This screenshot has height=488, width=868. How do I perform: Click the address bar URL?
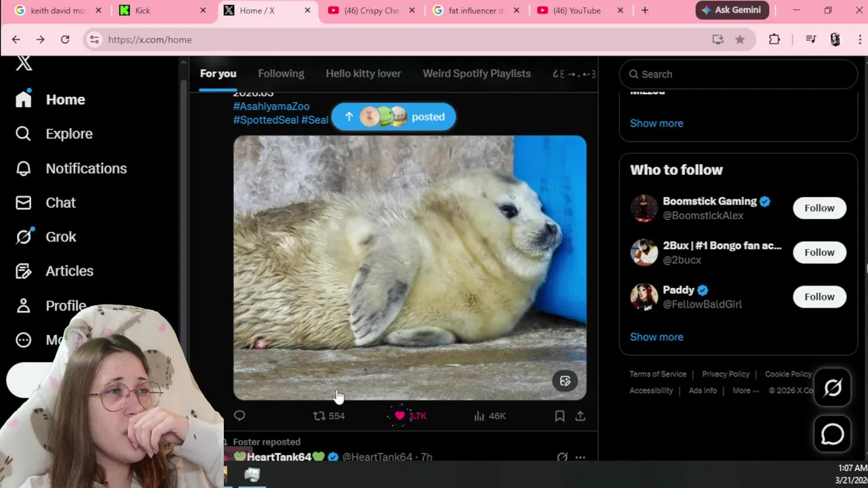point(150,39)
